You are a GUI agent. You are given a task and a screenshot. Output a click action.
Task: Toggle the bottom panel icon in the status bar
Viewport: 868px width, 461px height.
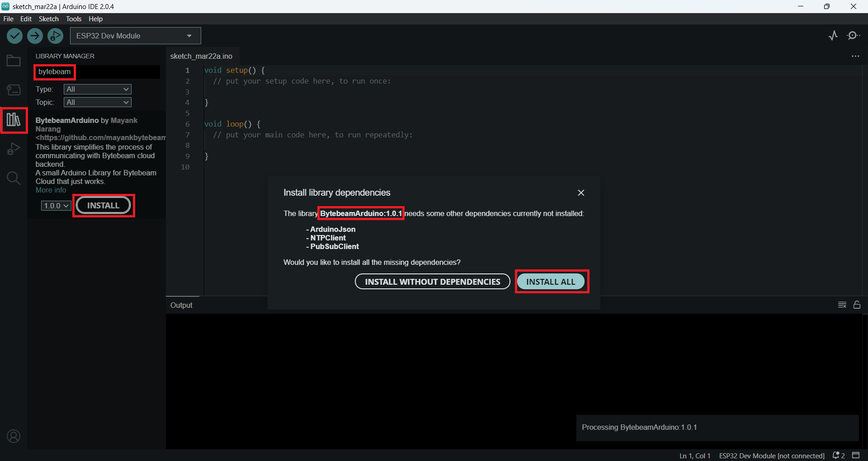pos(856,455)
